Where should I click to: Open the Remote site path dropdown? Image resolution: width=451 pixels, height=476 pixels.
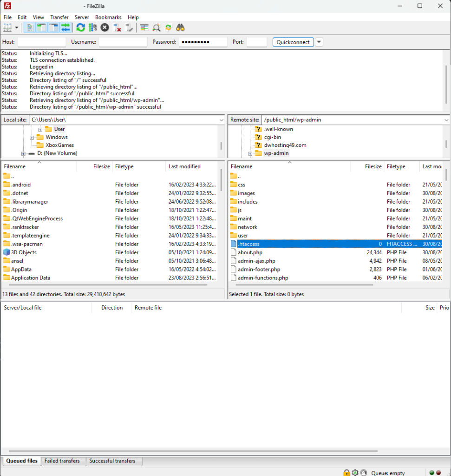[446, 120]
